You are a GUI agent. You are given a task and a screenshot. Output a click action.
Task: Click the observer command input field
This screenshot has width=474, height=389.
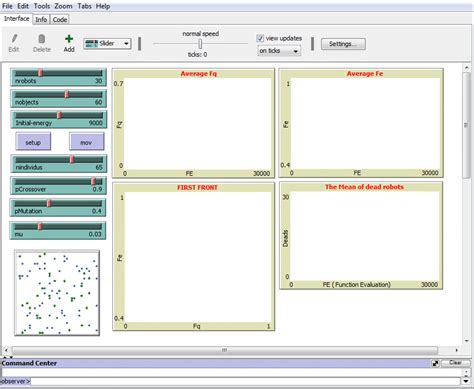pos(245,381)
